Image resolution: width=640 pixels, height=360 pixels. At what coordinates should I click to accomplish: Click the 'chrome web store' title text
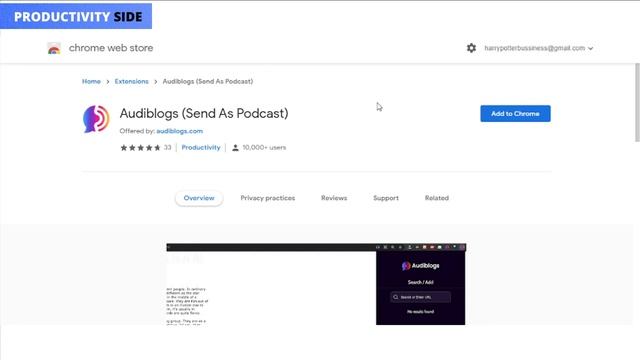111,48
